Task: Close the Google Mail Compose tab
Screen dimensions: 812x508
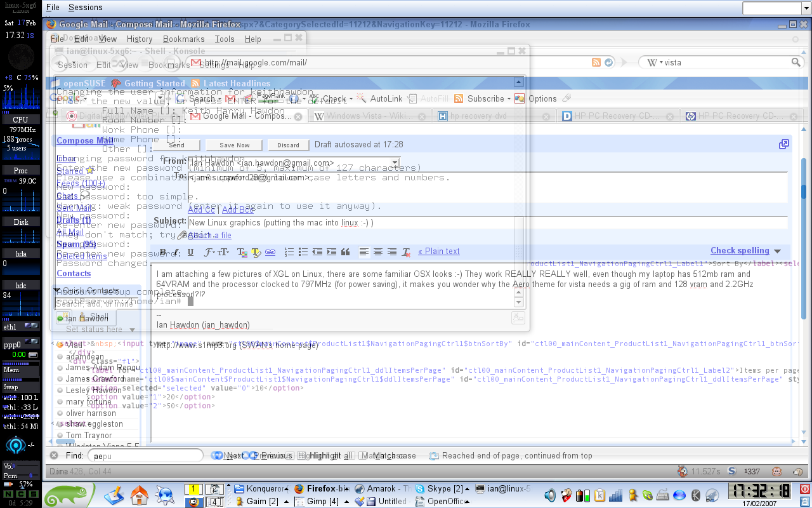Action: click(x=299, y=116)
